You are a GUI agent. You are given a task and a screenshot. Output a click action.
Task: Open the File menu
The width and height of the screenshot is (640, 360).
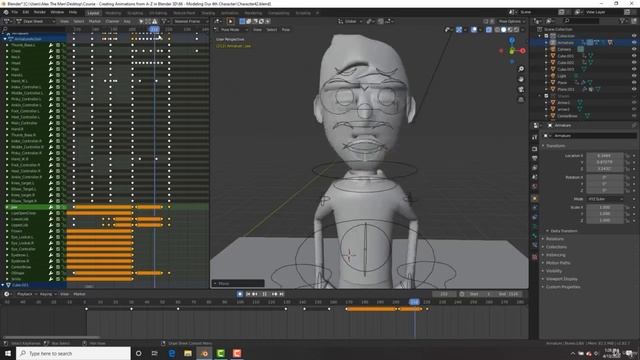coord(14,12)
